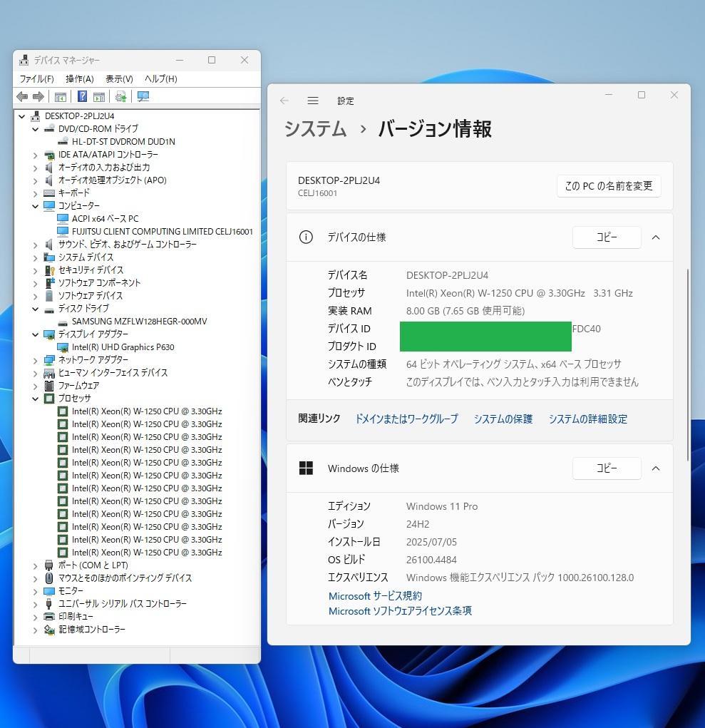Click the Back navigation arrow in Device Manager
This screenshot has width=705, height=728.
pyautogui.click(x=21, y=96)
